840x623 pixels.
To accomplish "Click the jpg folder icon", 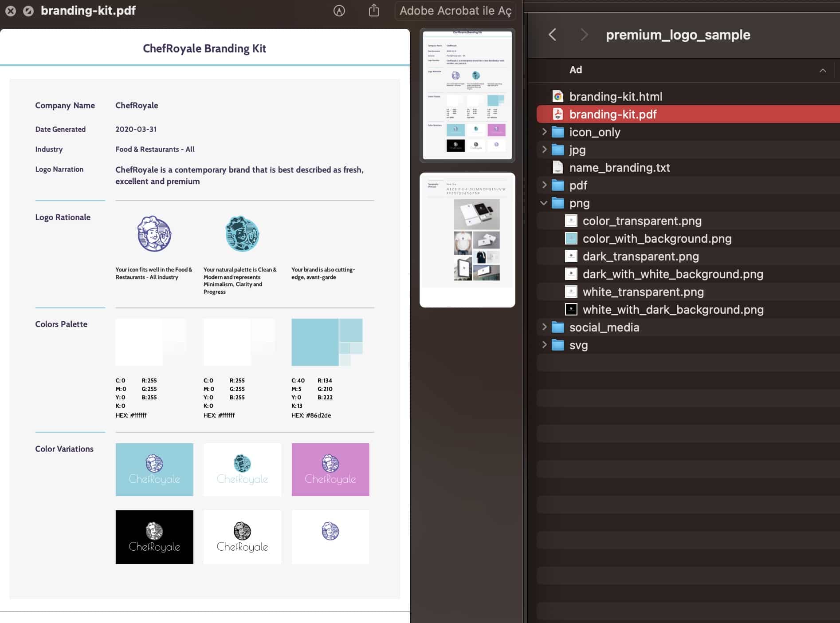I will pyautogui.click(x=558, y=150).
